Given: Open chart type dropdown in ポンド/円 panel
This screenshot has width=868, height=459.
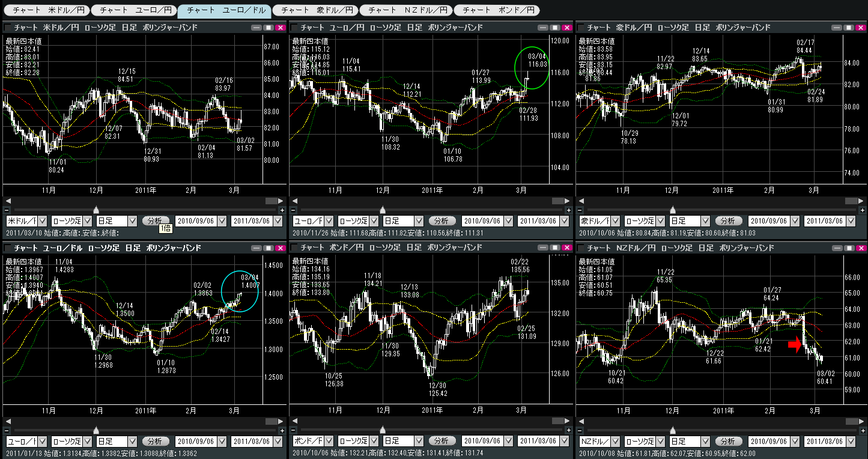Looking at the screenshot, I should pyautogui.click(x=374, y=442).
